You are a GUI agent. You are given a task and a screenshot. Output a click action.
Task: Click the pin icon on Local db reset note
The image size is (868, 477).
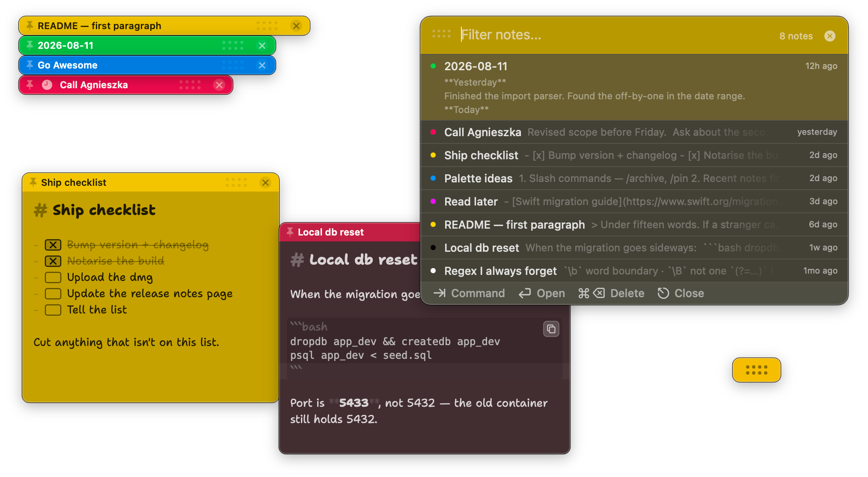[290, 232]
